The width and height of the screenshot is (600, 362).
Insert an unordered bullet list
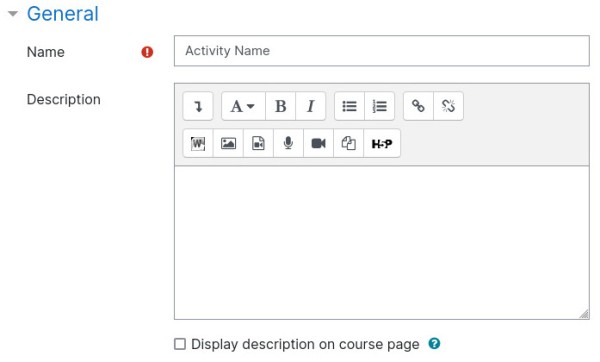coord(349,106)
